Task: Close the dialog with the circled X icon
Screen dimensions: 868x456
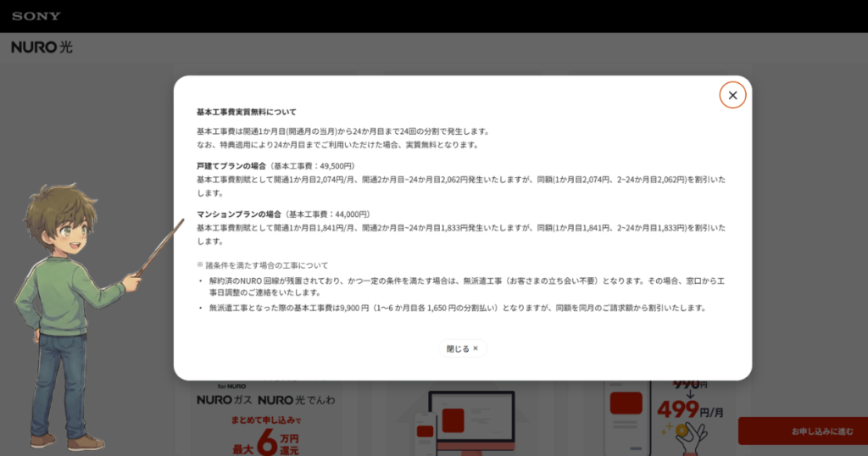Action: 732,95
